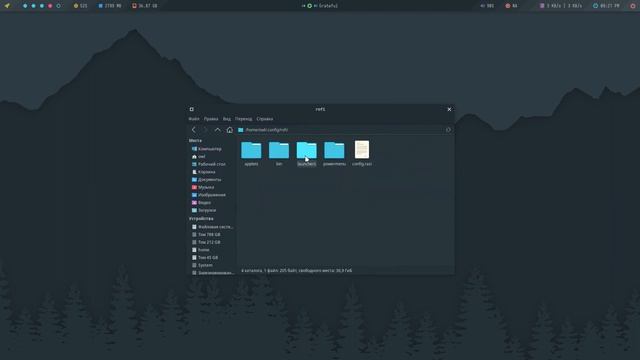Click the red disk usage module in top bar
The height and width of the screenshot is (360, 640).
tap(145, 6)
